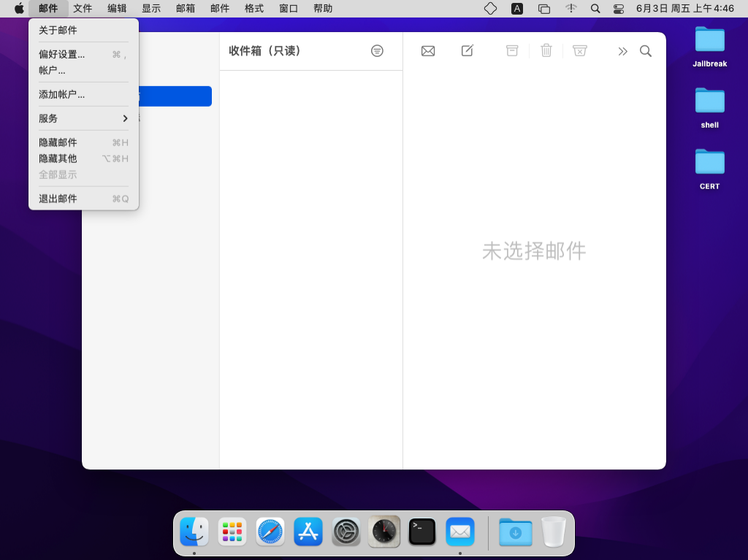The height and width of the screenshot is (560, 748).
Task: Open Control Center in the menu bar
Action: 619,9
